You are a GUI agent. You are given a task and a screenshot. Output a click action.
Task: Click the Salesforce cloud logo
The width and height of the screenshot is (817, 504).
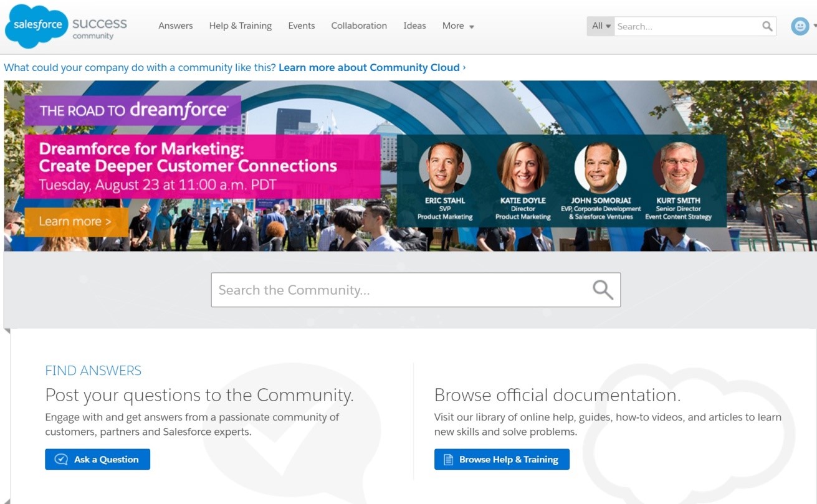(x=37, y=26)
